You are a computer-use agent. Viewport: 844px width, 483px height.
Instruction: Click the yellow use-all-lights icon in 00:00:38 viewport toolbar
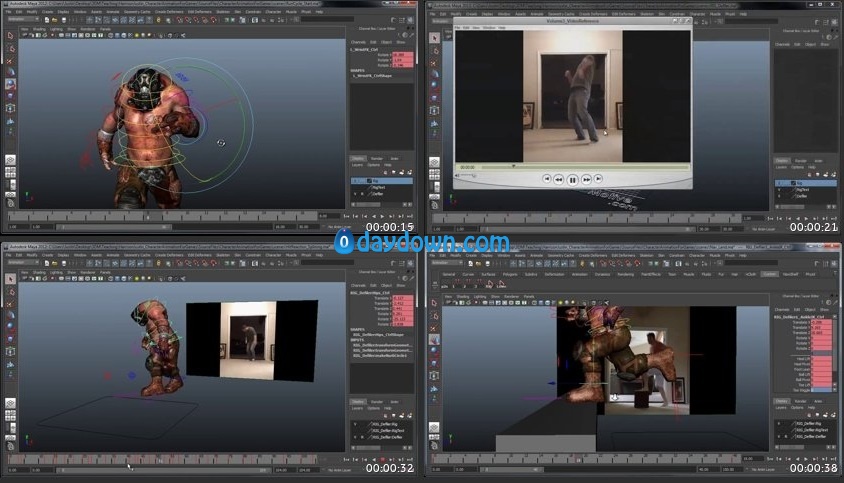[x=560, y=303]
